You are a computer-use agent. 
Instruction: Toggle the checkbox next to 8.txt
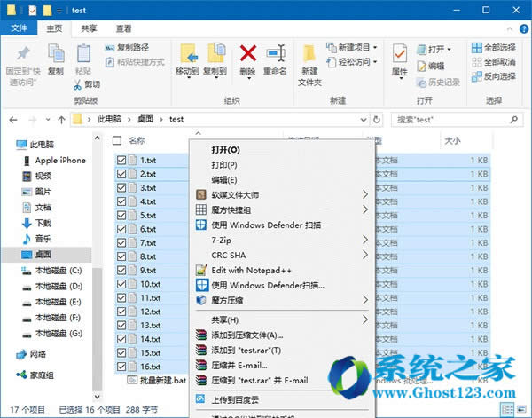coord(121,256)
